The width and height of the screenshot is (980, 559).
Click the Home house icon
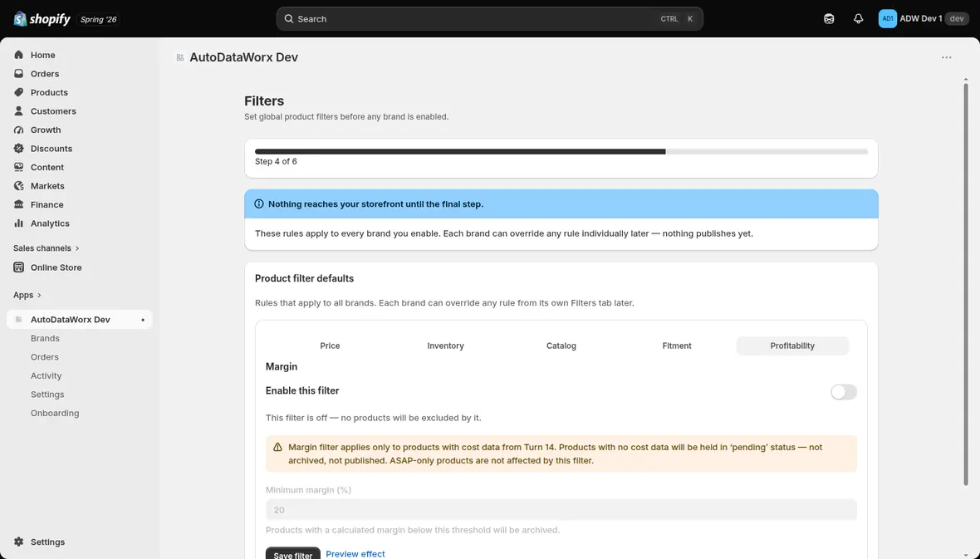pos(19,55)
